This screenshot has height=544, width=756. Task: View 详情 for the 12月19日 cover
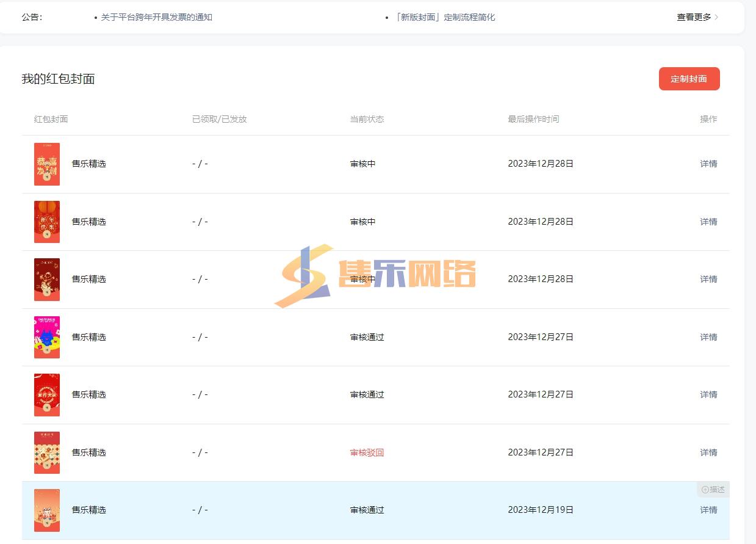[708, 510]
